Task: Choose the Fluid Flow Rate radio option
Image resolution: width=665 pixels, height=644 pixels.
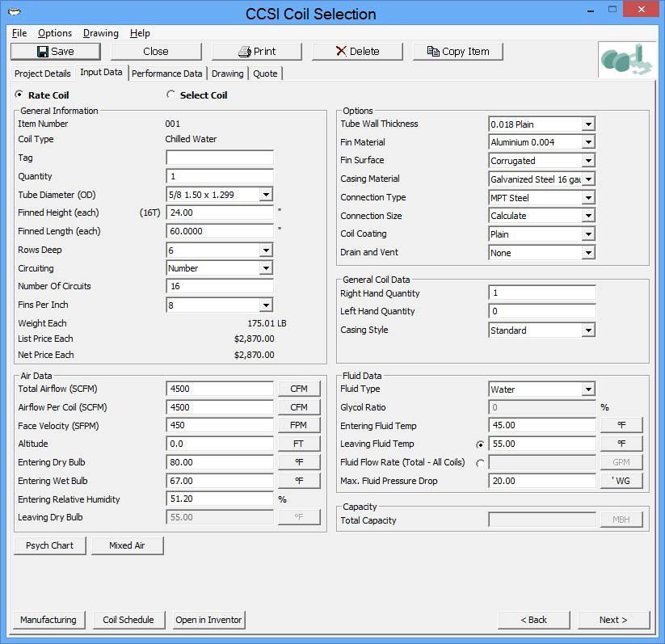Action: coord(478,461)
